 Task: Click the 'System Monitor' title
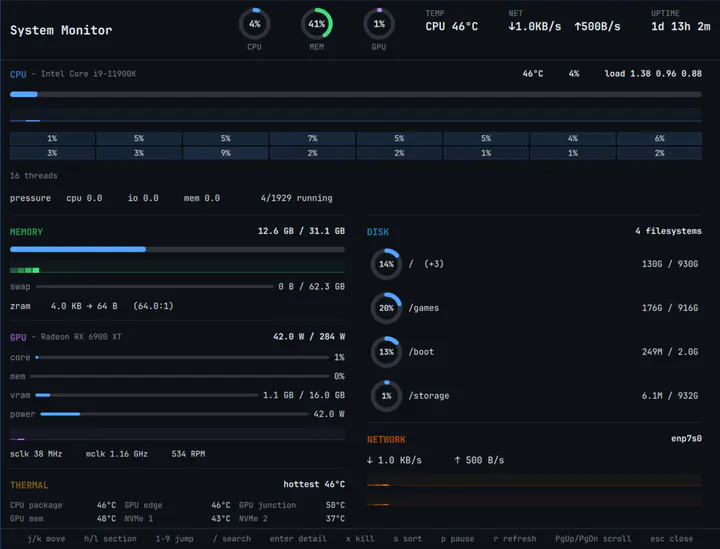pyautogui.click(x=61, y=30)
